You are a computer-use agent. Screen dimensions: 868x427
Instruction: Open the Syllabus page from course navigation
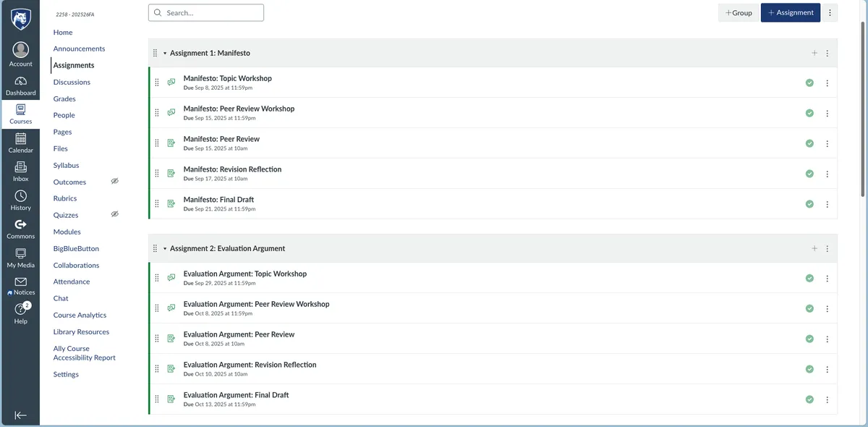[66, 165]
